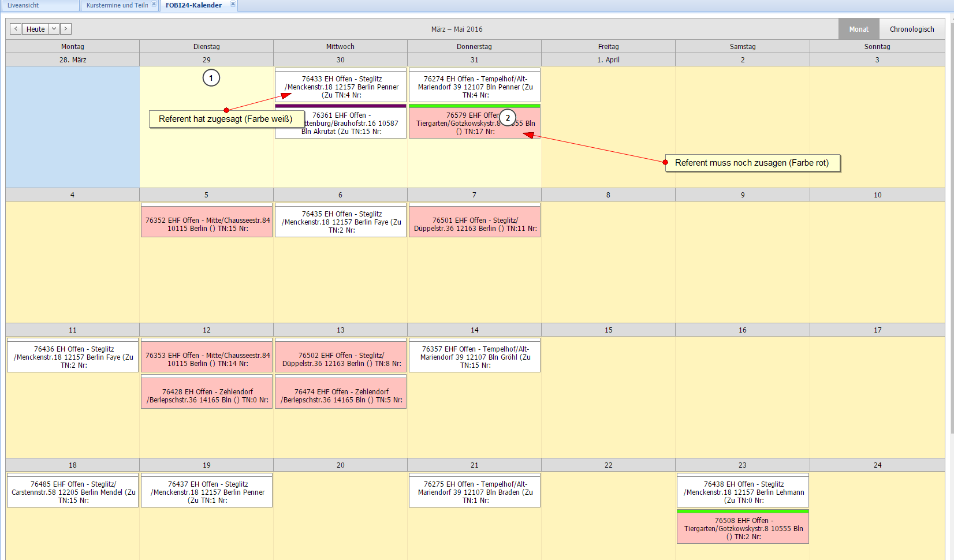Open event 76274 EH Offen Tempelhof
Screen dimensions: 954x560
(x=475, y=87)
